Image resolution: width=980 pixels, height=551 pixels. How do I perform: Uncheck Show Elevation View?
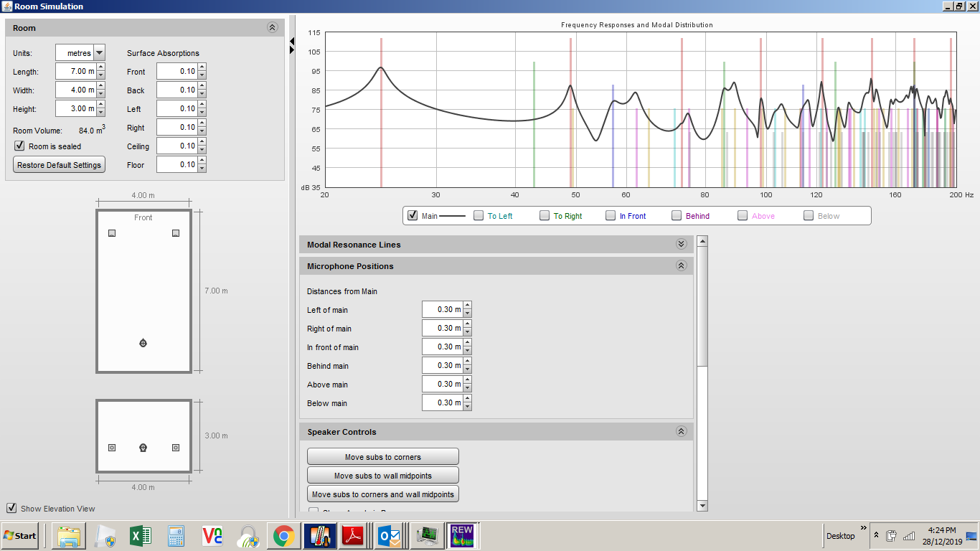[11, 508]
